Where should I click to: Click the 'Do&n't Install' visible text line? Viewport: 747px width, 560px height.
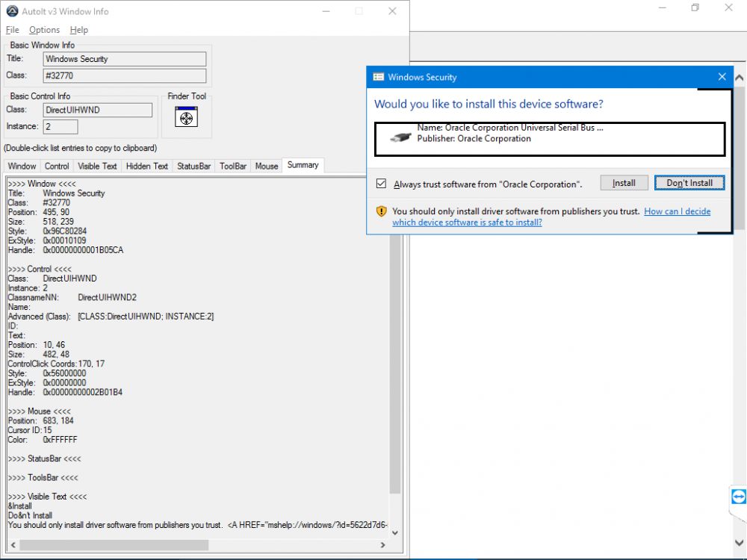[x=30, y=516]
